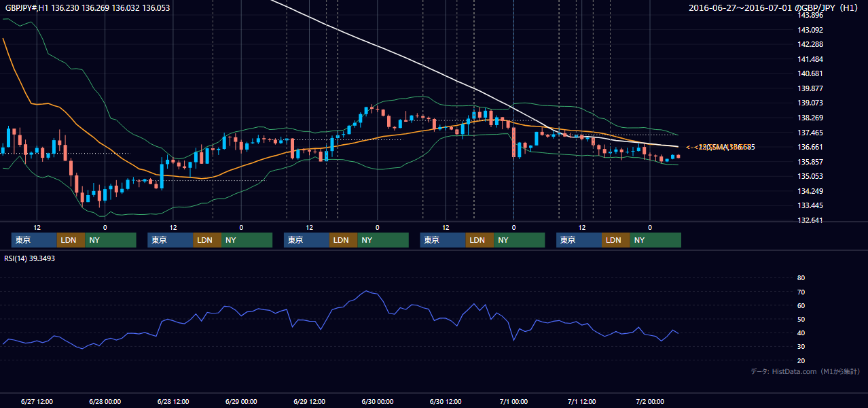Select the 139.073 price level label

point(811,103)
